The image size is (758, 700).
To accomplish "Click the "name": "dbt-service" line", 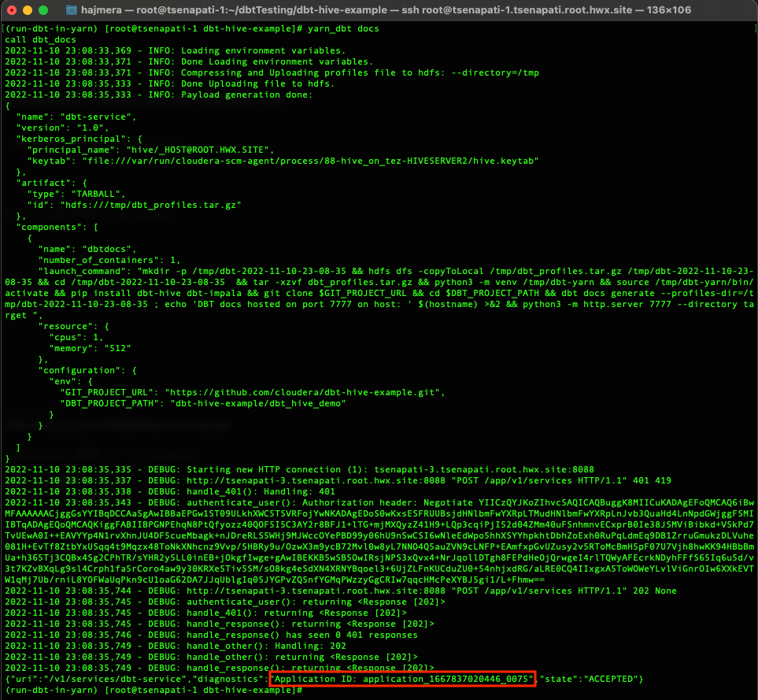I will coord(76,117).
